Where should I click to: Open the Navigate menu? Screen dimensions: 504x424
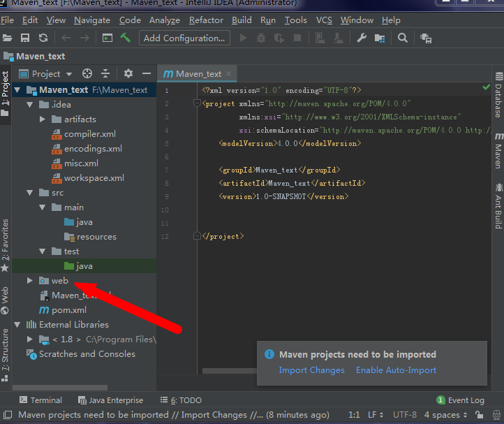click(92, 20)
